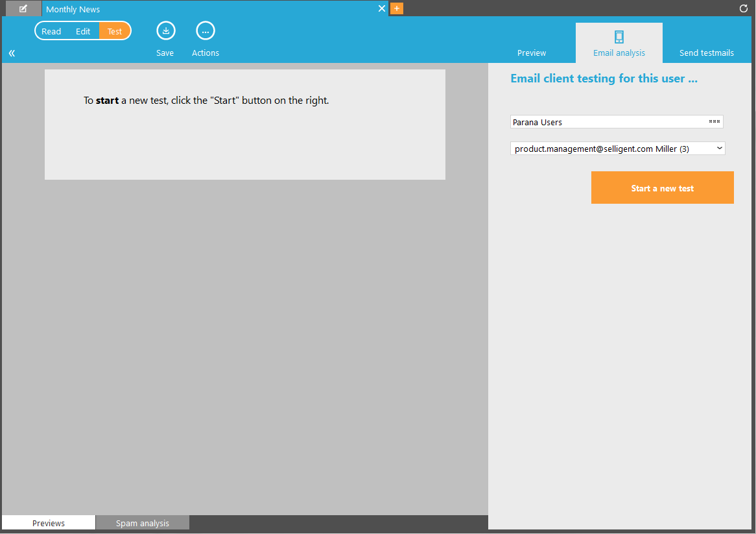Select the Monthly News tab title

click(73, 10)
